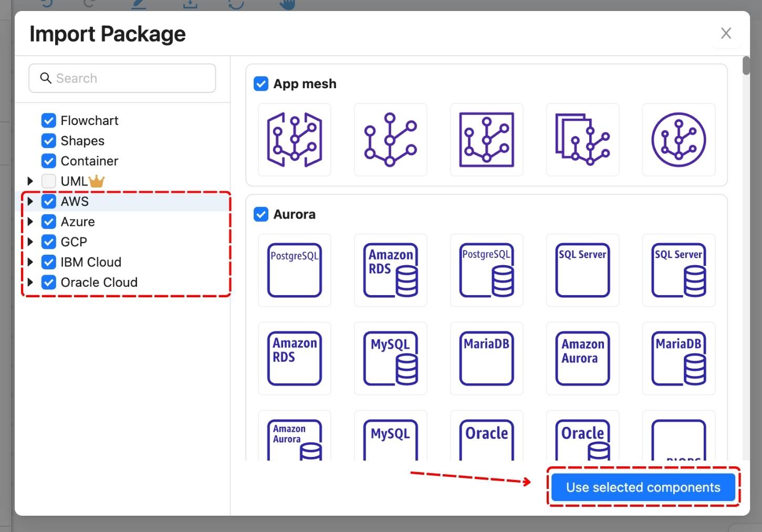Select the Amazon RDS database icon in Aurora
Image resolution: width=762 pixels, height=532 pixels.
coord(390,270)
